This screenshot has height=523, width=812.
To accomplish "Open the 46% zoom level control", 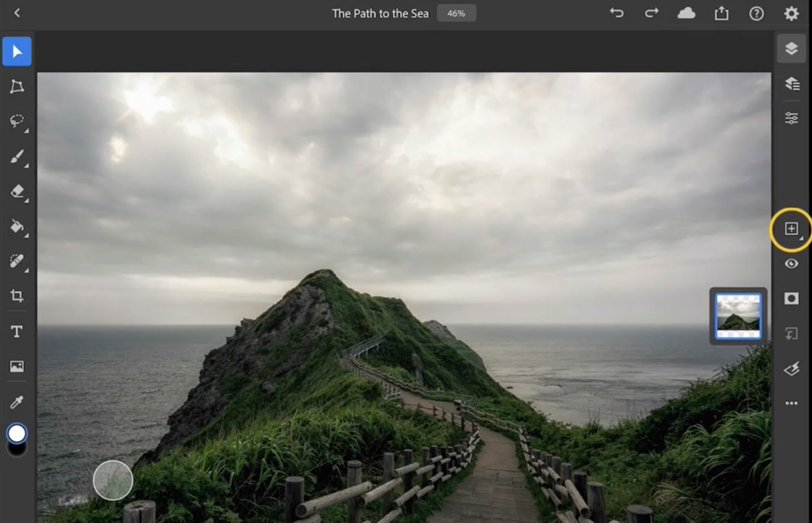I will tap(456, 13).
